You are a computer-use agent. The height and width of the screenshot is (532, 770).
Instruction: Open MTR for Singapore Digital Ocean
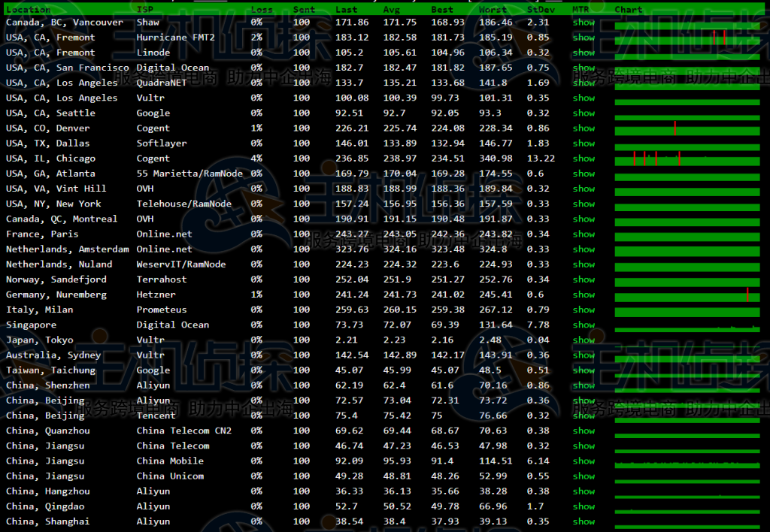[x=583, y=325]
